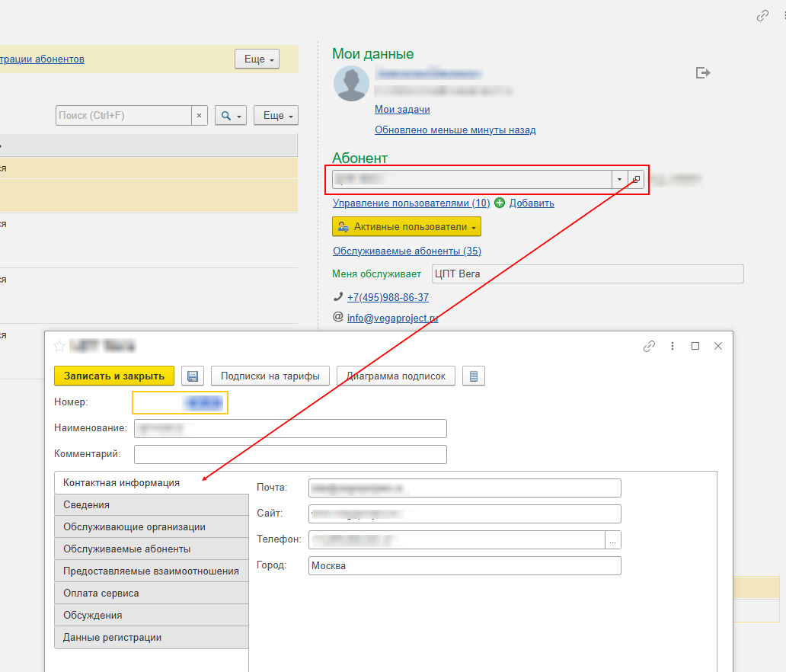This screenshot has width=786, height=672.
Task: Select the Оплата сервиса tab
Action: pyautogui.click(x=152, y=593)
